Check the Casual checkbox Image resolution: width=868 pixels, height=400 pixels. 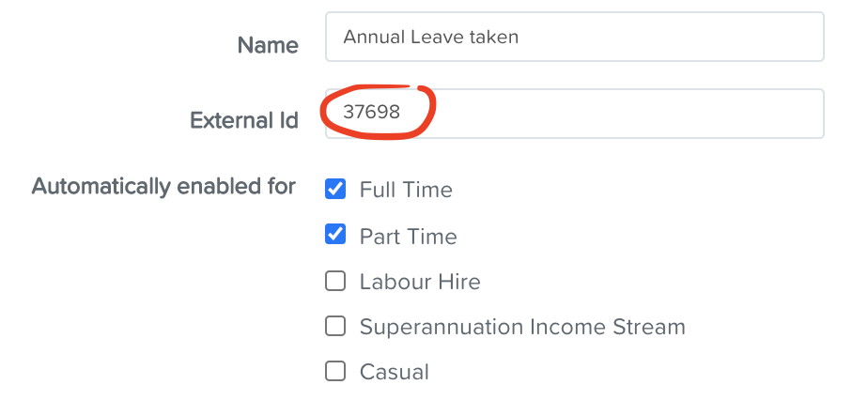(335, 371)
